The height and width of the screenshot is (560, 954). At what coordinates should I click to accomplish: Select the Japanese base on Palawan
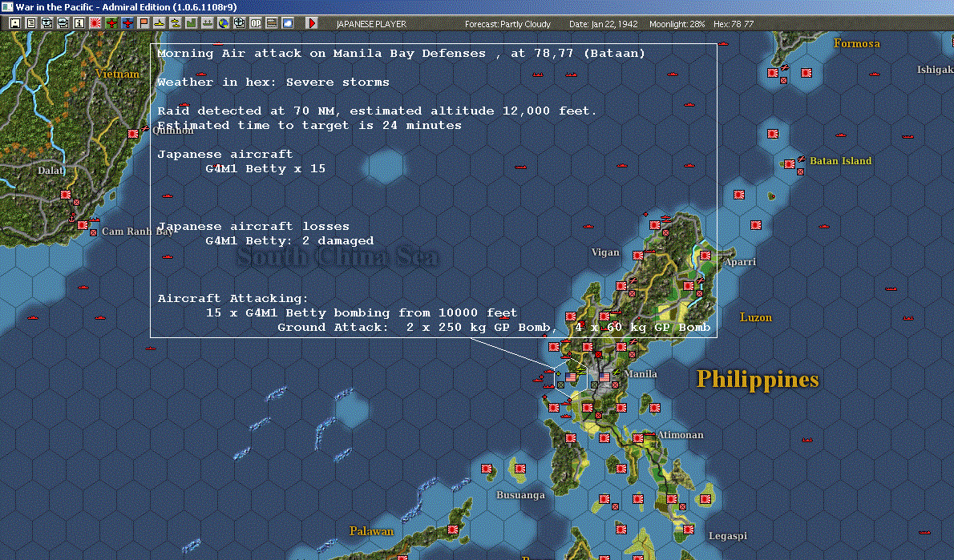click(453, 530)
